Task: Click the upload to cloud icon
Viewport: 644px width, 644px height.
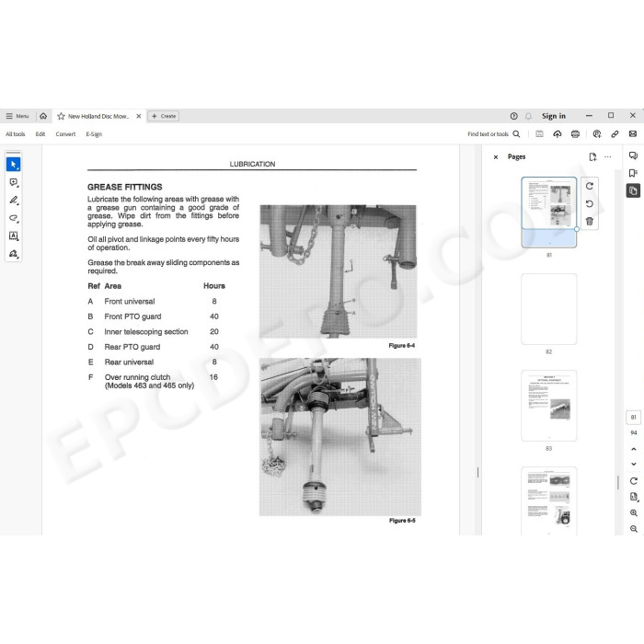Action: 558,134
